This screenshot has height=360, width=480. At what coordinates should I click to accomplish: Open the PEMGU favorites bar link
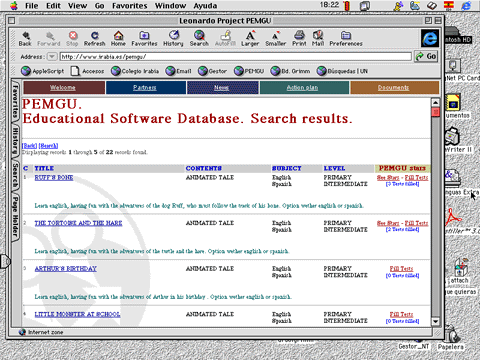[x=249, y=71]
